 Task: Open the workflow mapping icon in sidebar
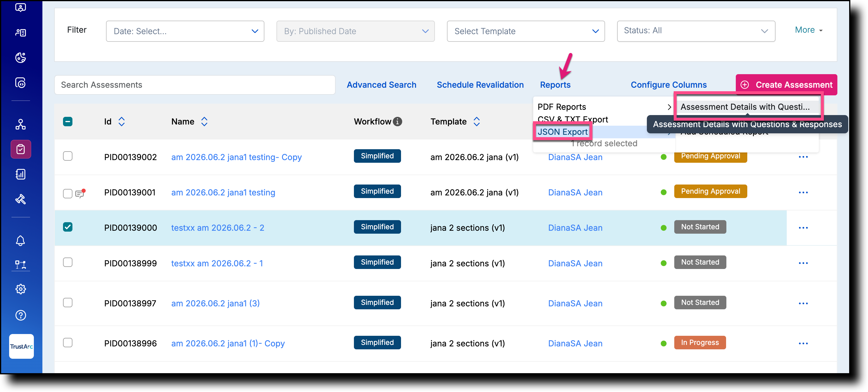coord(21,265)
